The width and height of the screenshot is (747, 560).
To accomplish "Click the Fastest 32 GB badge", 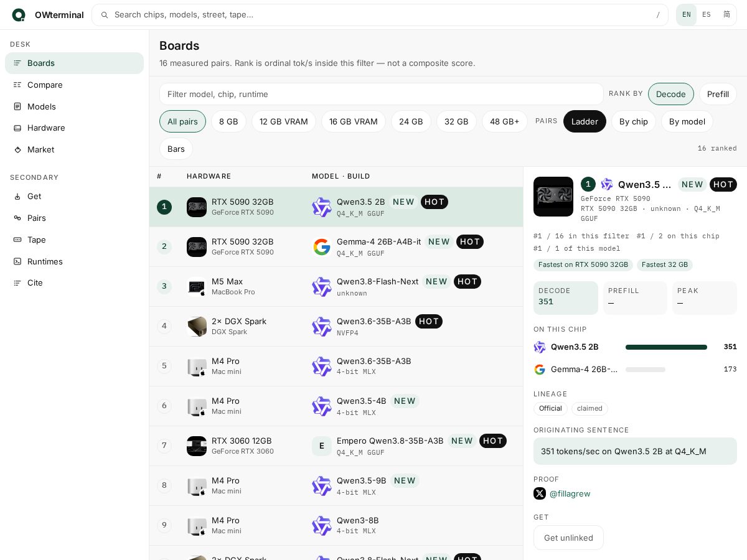I will pyautogui.click(x=665, y=264).
